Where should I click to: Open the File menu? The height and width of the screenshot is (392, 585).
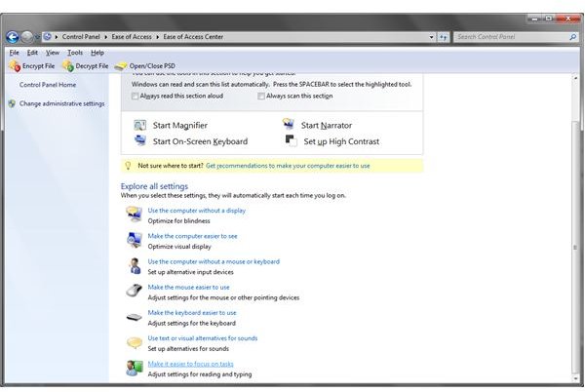(15, 53)
